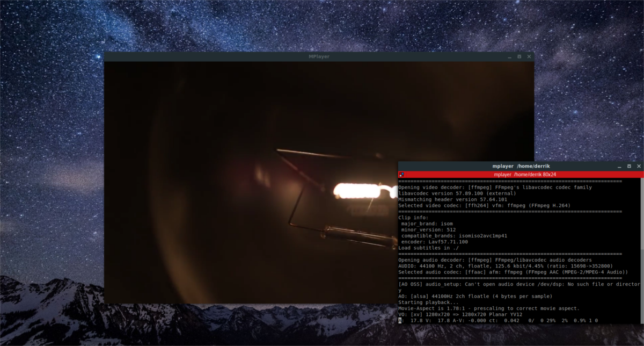This screenshot has height=346, width=644.
Task: Minimize the MPlayer video window
Action: [509, 57]
